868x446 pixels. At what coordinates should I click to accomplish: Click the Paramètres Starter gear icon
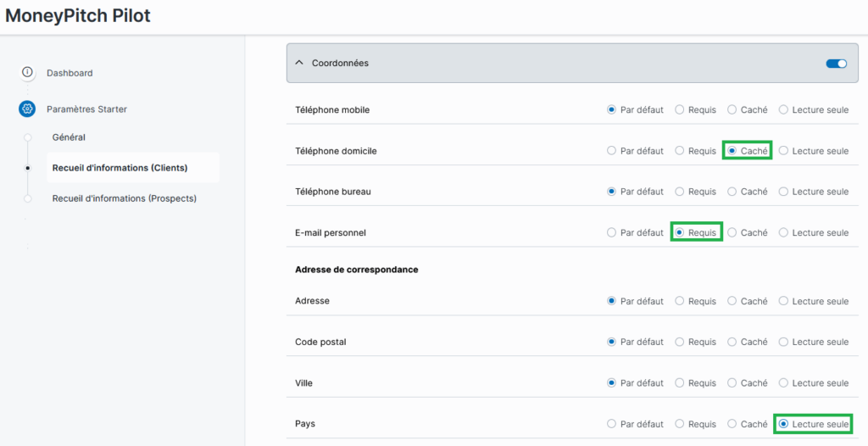coord(27,109)
